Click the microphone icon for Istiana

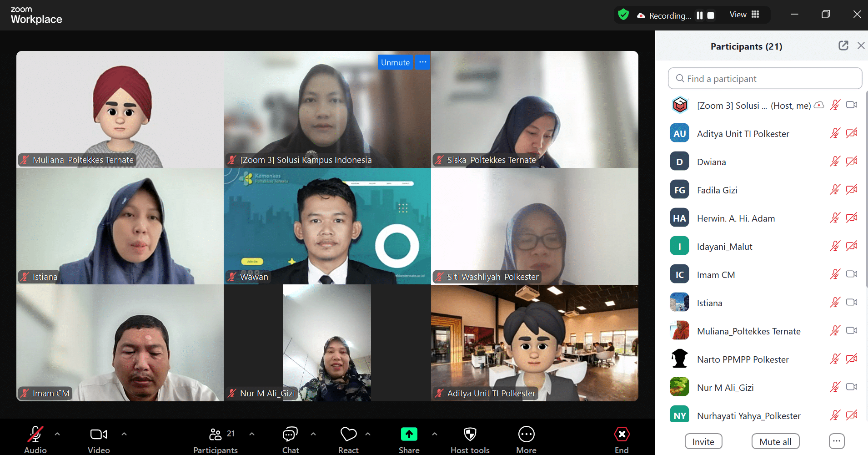coord(835,303)
